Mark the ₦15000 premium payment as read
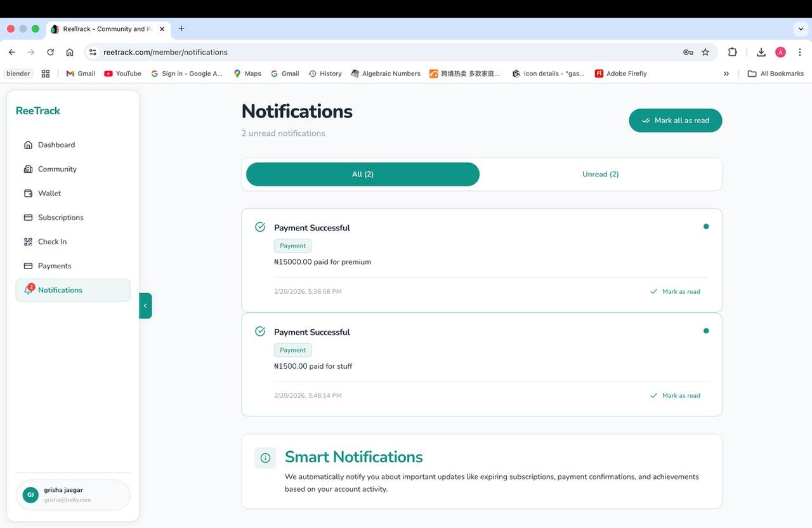 tap(676, 291)
